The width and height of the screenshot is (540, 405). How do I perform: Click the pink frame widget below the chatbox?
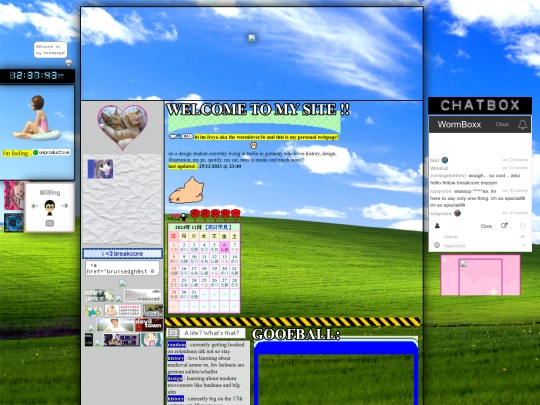(480, 275)
